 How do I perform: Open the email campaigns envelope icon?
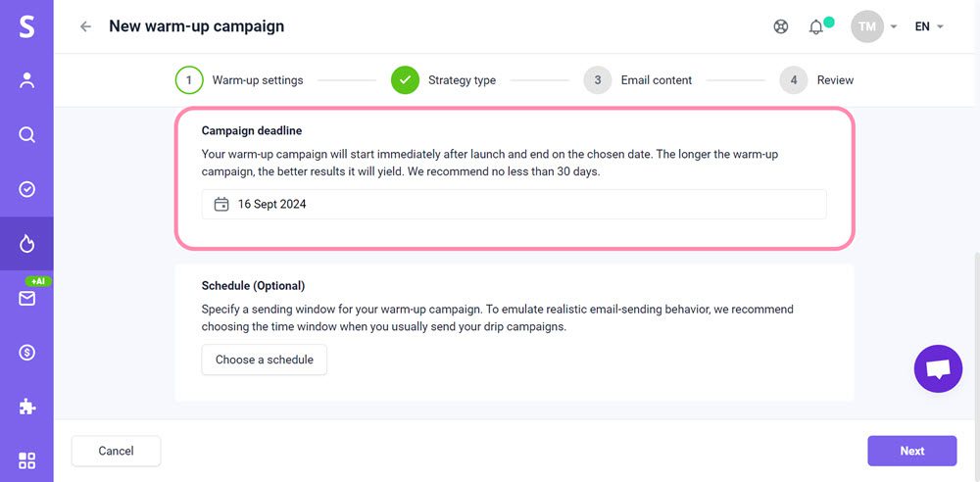26,298
